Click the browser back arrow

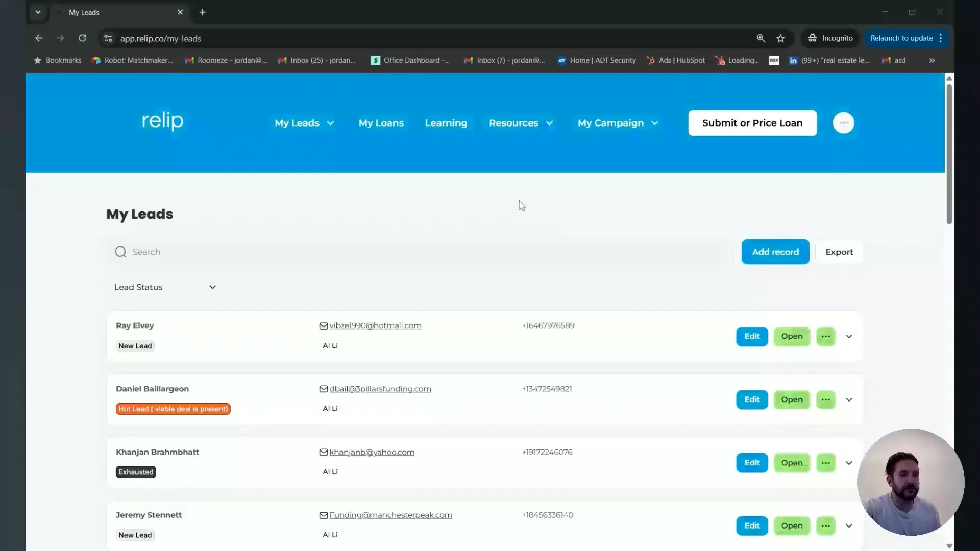click(39, 38)
